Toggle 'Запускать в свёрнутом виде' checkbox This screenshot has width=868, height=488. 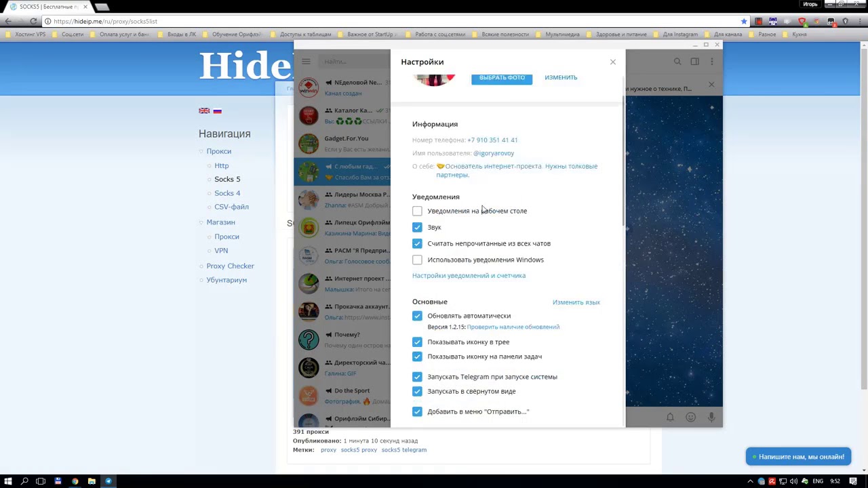pyautogui.click(x=417, y=391)
